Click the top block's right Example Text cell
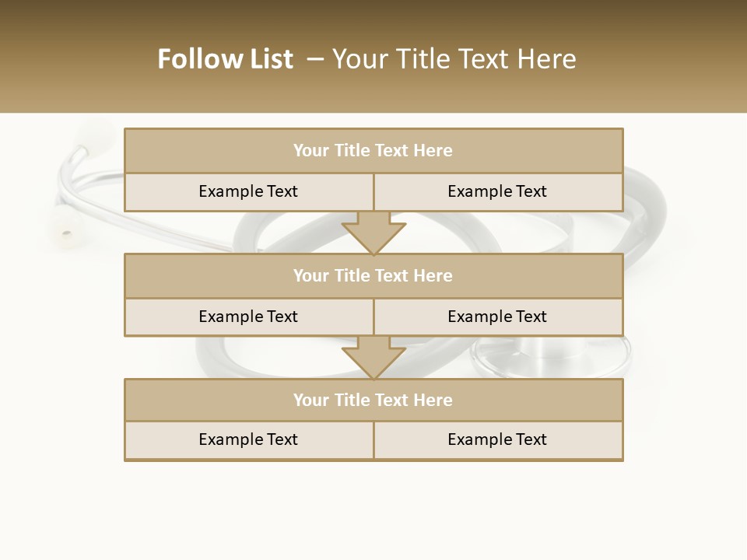Image resolution: width=747 pixels, height=560 pixels. (x=497, y=191)
